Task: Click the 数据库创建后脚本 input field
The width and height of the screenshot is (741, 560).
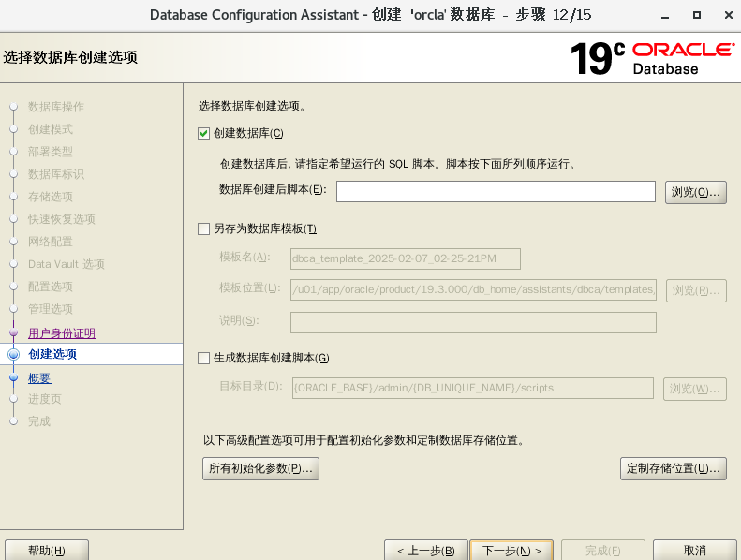Action: [496, 191]
